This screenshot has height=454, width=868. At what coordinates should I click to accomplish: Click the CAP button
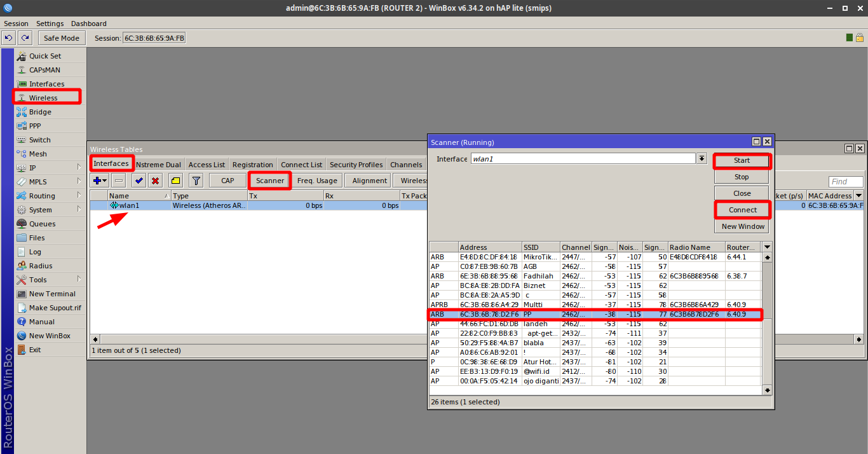[227, 181]
